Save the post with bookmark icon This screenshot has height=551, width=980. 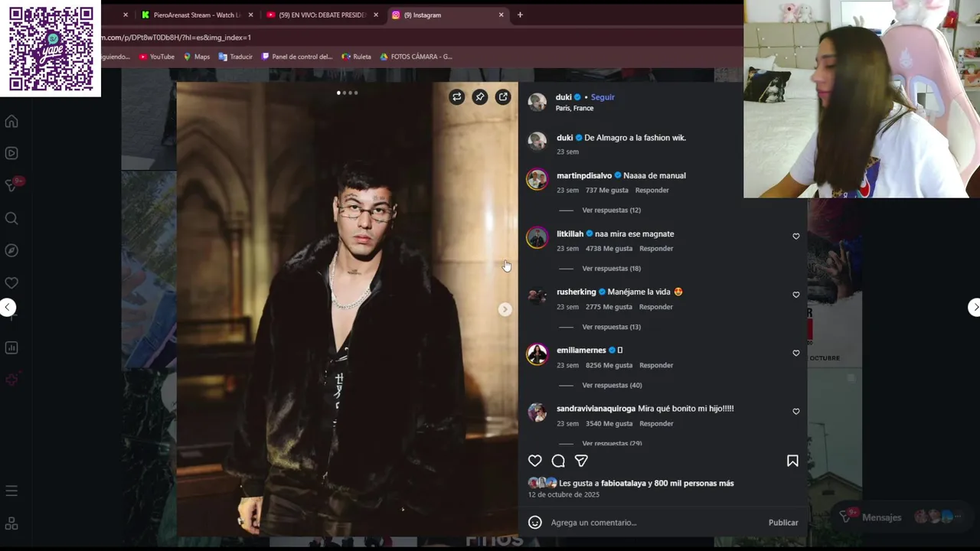(x=792, y=461)
